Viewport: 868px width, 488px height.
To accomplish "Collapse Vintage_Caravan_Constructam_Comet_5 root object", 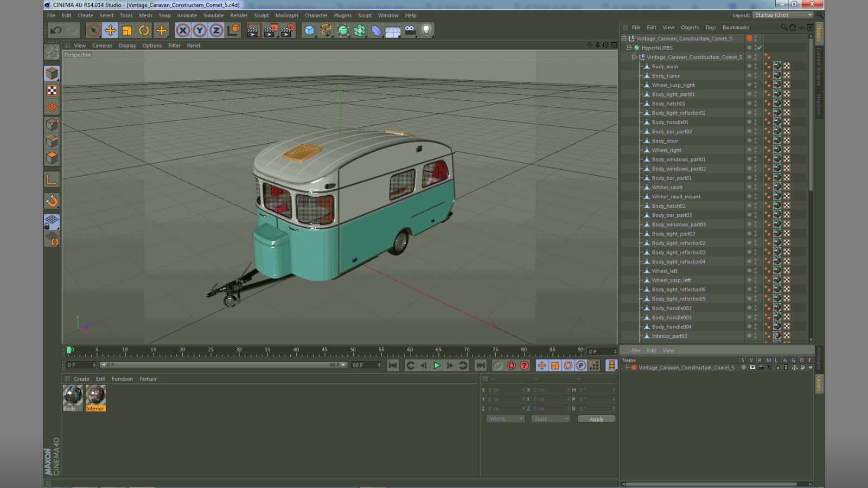I will (624, 38).
